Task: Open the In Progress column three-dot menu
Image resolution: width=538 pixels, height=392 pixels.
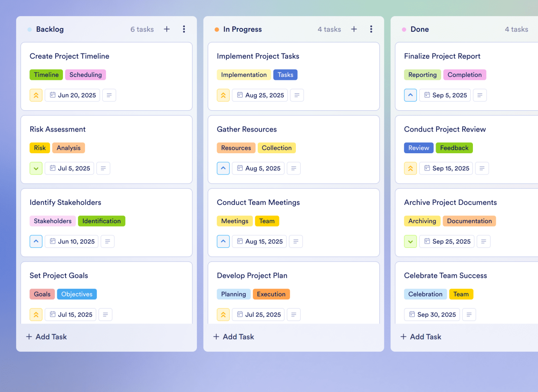Action: (x=371, y=29)
